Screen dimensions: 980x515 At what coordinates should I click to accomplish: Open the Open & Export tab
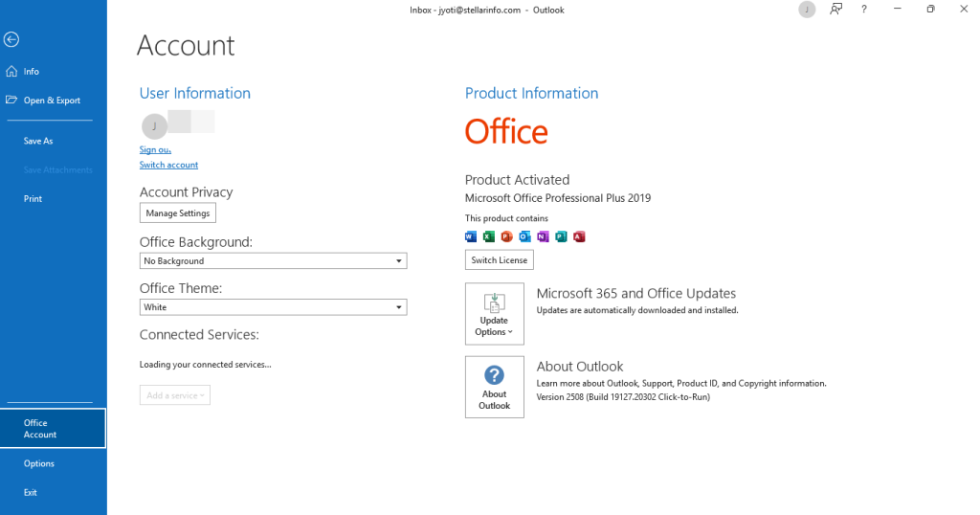click(54, 100)
